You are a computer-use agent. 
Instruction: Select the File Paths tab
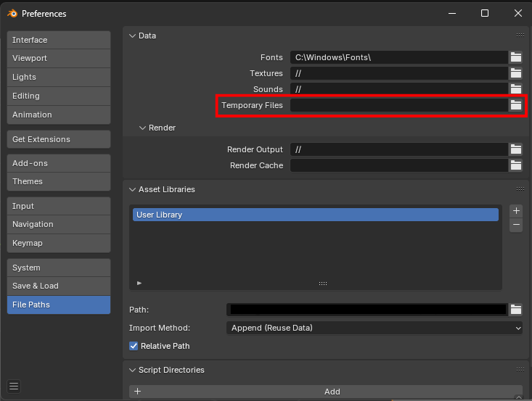point(59,305)
